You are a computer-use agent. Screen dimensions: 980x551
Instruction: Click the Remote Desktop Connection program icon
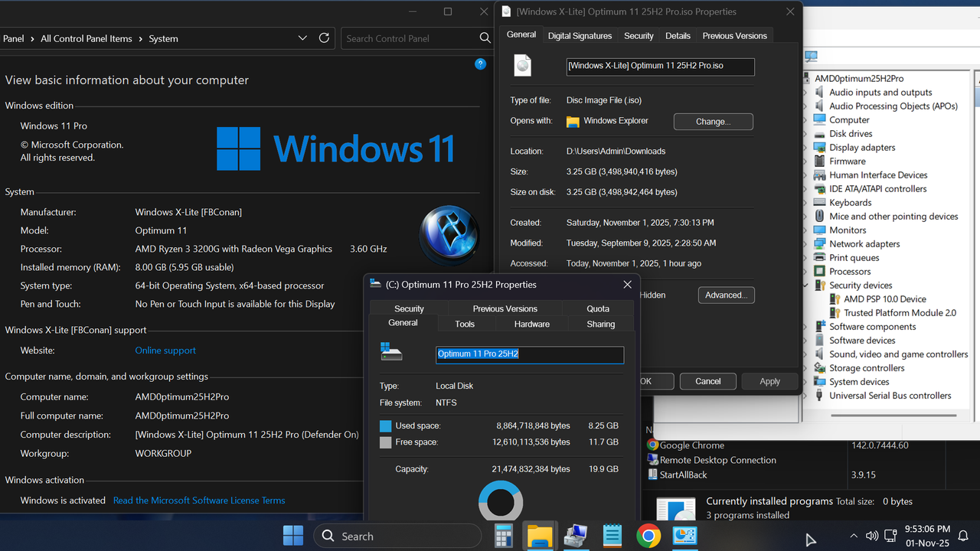coord(653,460)
